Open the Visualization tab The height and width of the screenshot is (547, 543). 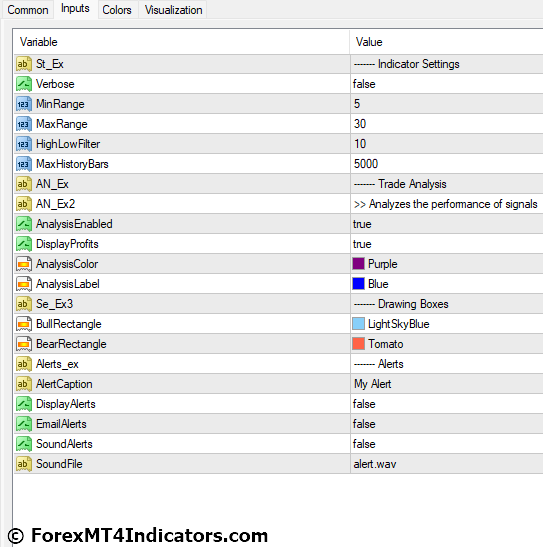(x=173, y=10)
